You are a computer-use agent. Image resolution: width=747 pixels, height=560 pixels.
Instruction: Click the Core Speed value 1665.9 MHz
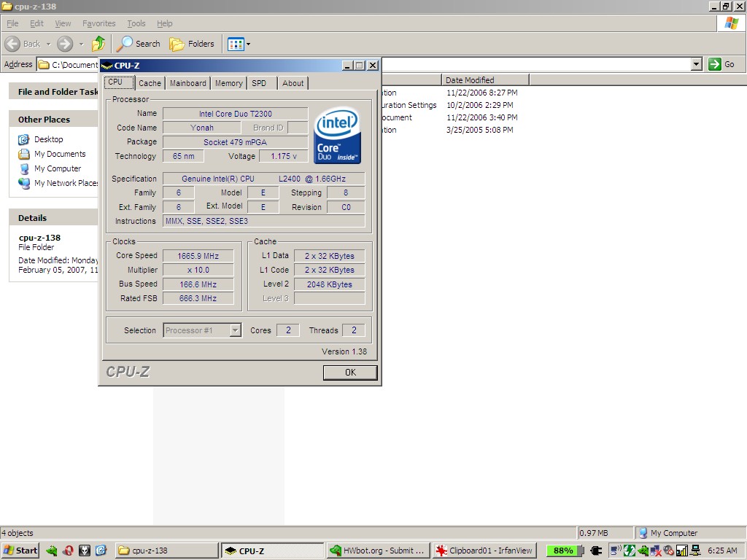(x=198, y=256)
